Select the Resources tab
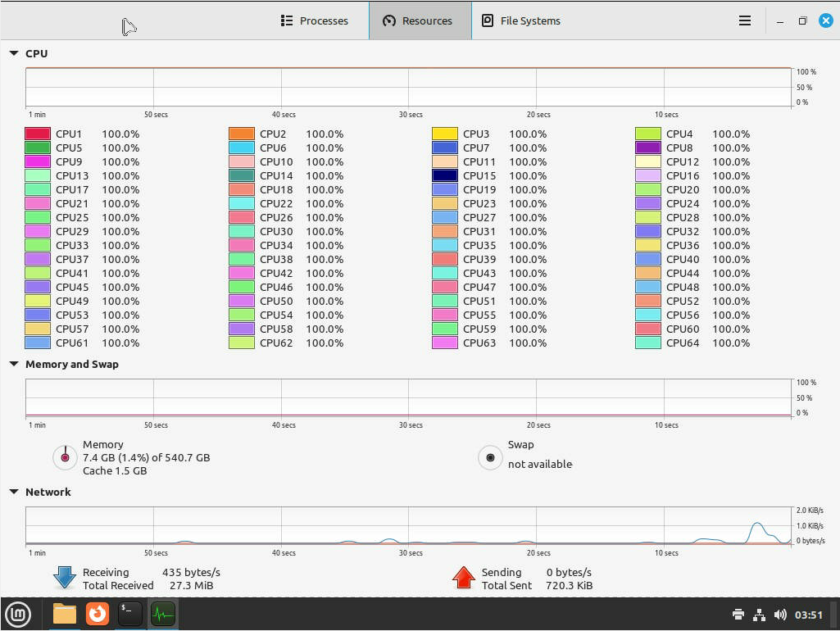Screen dimensions: 840x631 [x=419, y=20]
